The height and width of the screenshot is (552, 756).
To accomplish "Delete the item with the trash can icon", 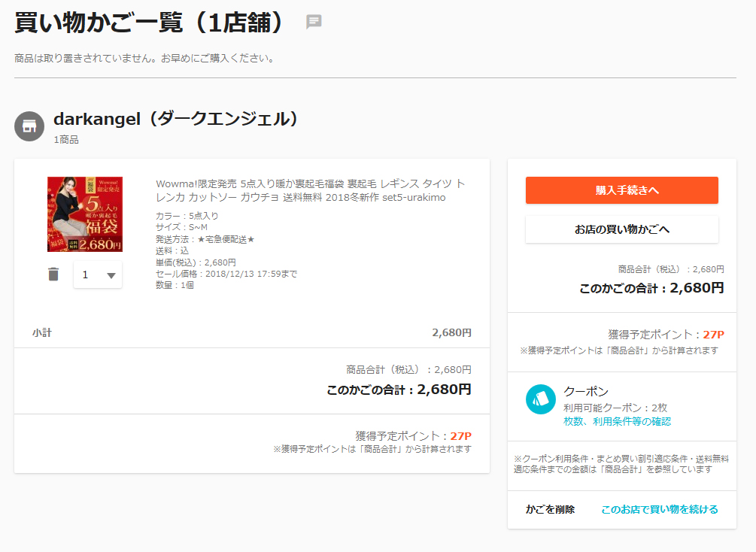I will [53, 274].
